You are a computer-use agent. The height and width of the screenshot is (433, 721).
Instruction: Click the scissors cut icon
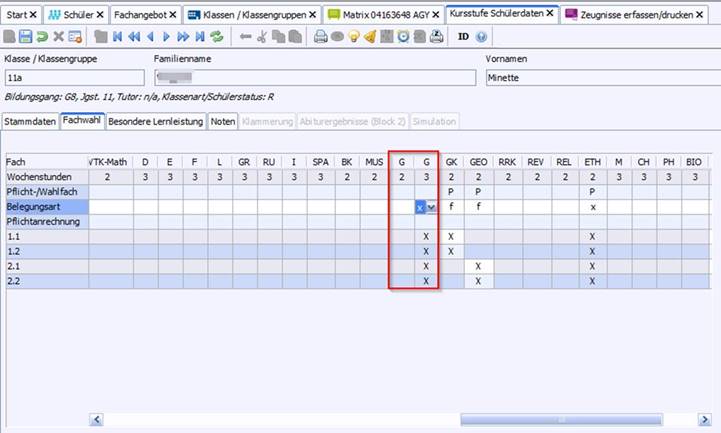(262, 37)
